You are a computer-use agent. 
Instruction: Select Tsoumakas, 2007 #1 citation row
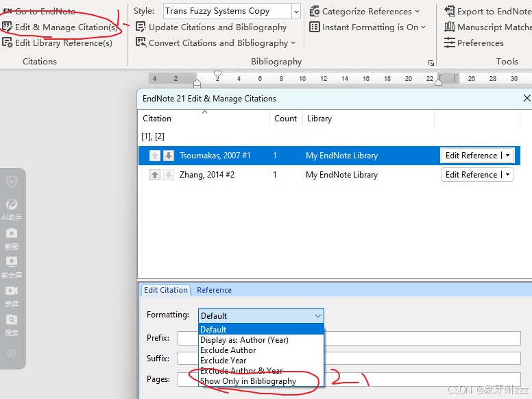pos(329,156)
